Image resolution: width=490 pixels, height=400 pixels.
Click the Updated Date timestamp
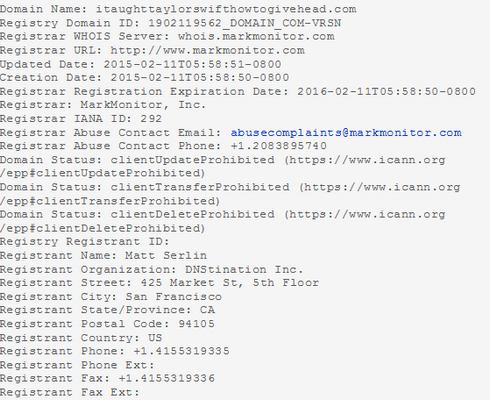192,64
